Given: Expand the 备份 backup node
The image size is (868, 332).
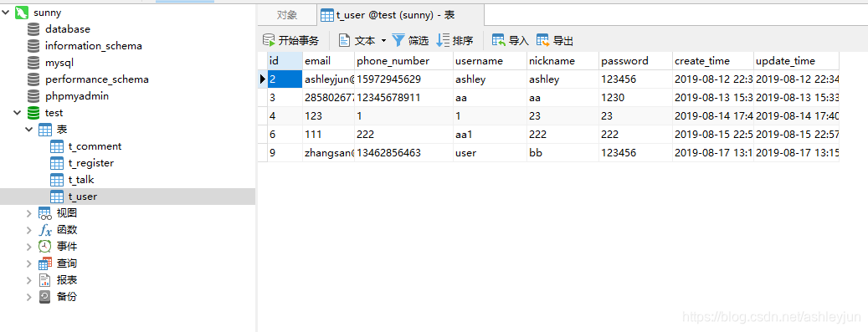Looking at the screenshot, I should pyautogui.click(x=29, y=297).
